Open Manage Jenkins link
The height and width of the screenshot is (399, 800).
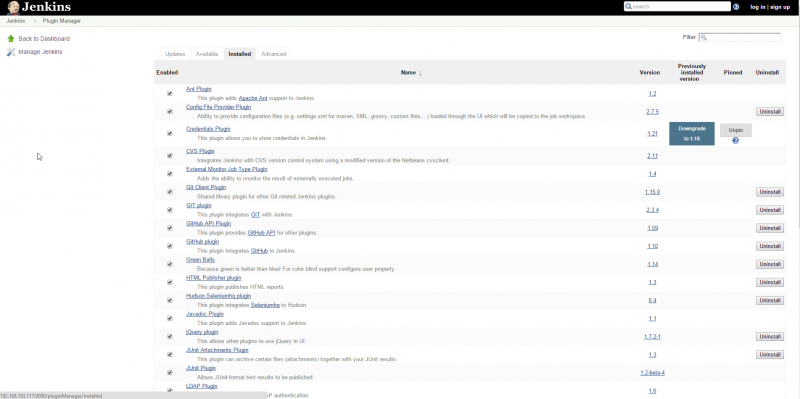click(x=40, y=52)
